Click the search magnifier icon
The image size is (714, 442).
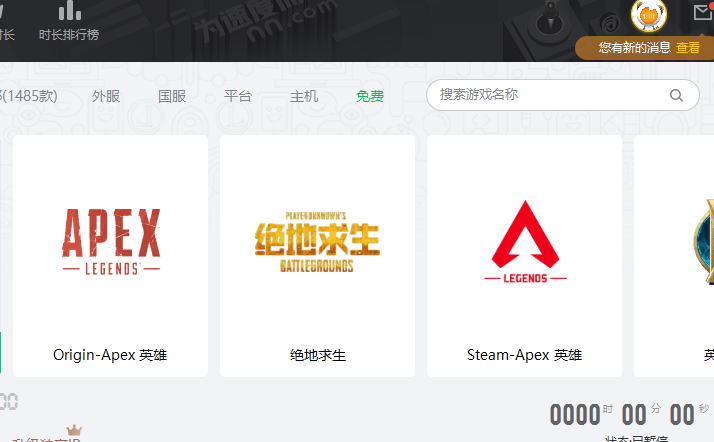676,96
